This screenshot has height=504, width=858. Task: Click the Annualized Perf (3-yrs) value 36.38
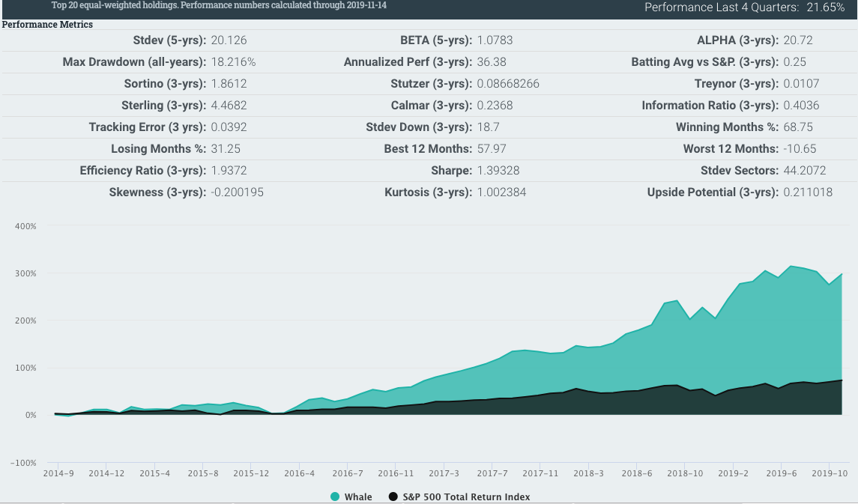(x=492, y=61)
